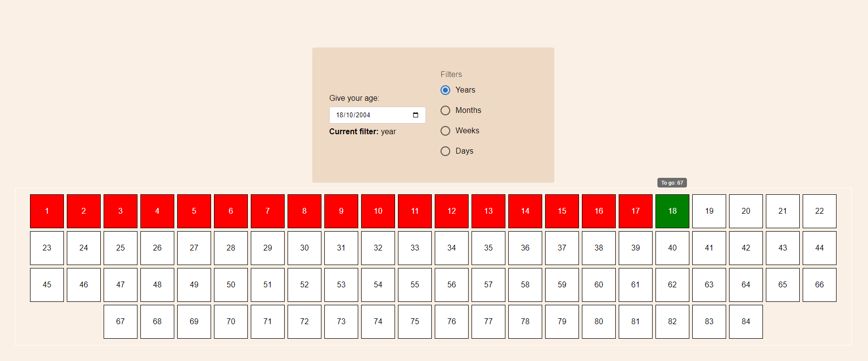Image resolution: width=868 pixels, height=361 pixels.
Task: Click the 'To go: 67' tooltip badge
Action: [672, 183]
